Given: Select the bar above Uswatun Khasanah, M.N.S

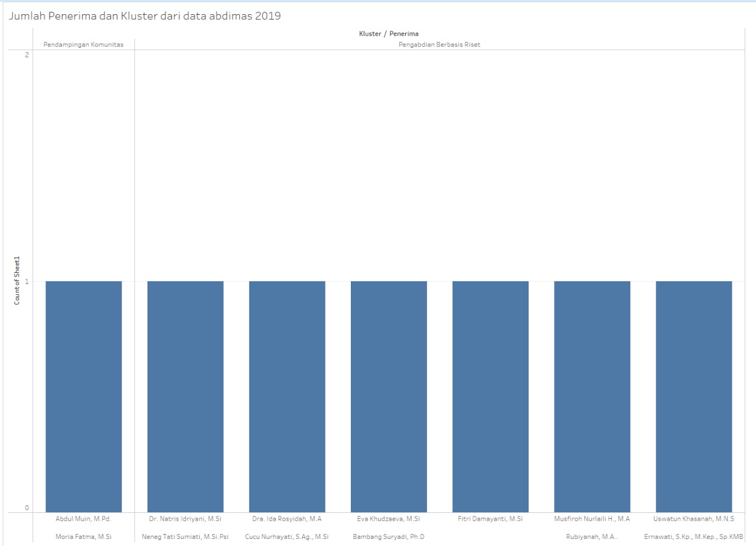Looking at the screenshot, I should 694,396.
